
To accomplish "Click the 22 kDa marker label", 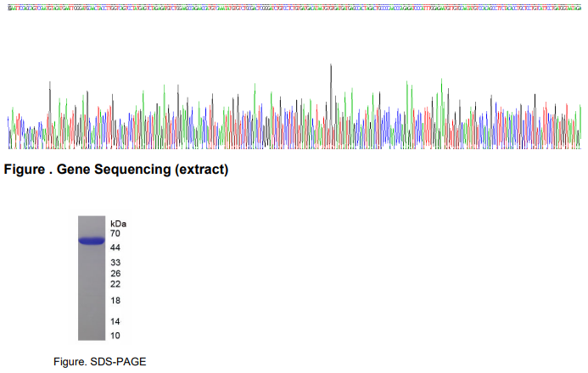I will tap(115, 284).
